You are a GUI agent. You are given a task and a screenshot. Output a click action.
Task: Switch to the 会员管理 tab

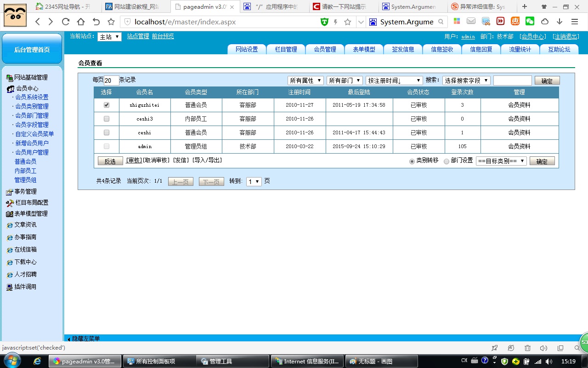[325, 50]
